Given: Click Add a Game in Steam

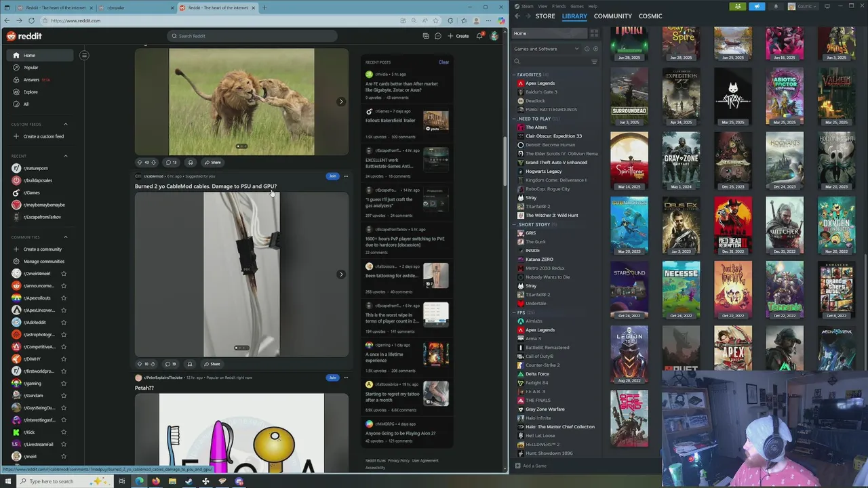Looking at the screenshot, I should (x=531, y=466).
